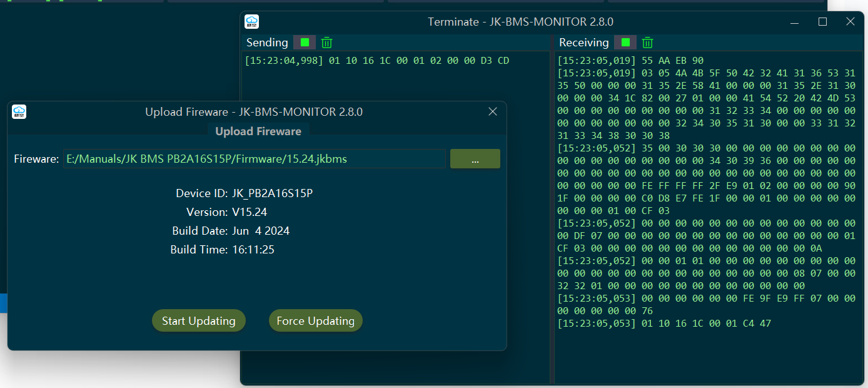Click the Version value V15.24
This screenshot has width=868, height=388.
(x=250, y=212)
